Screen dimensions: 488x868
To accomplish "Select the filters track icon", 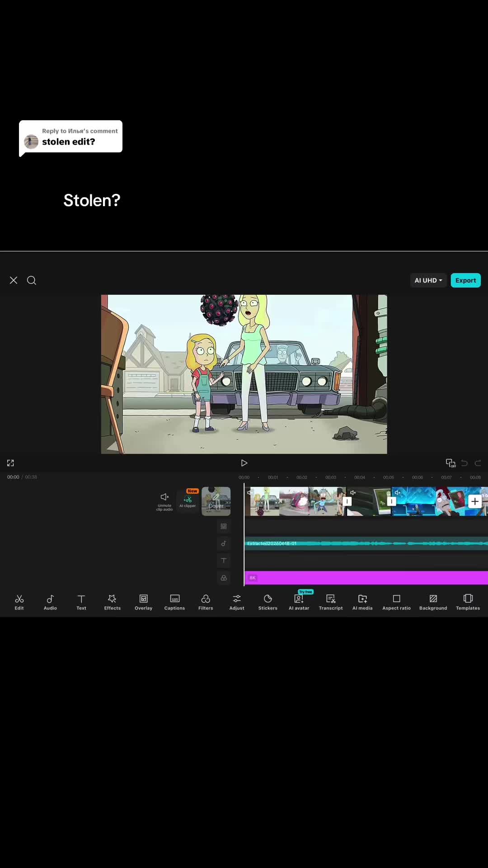I will 224,578.
